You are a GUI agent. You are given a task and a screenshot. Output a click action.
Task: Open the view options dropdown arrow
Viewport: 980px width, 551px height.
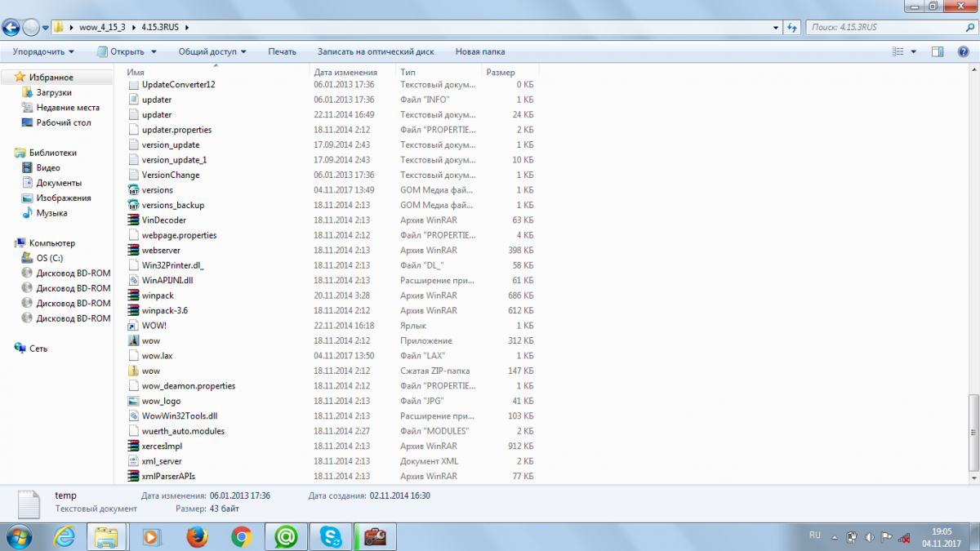[914, 51]
